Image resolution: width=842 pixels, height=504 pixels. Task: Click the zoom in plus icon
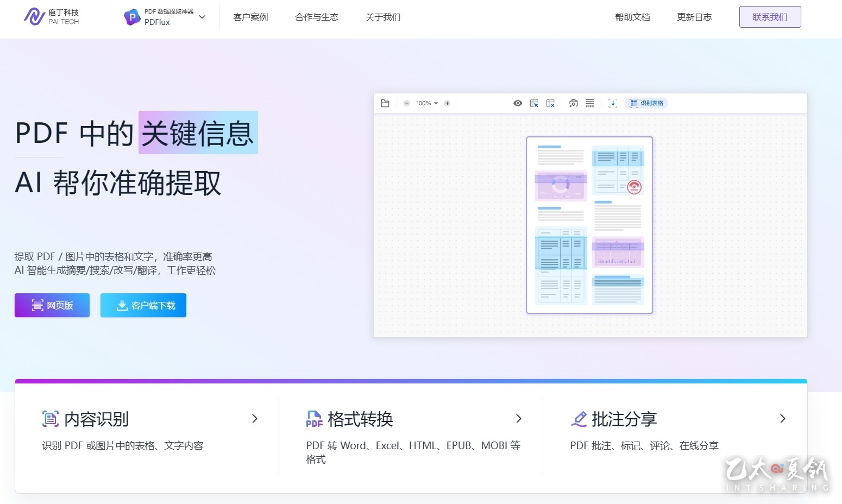coord(447,103)
